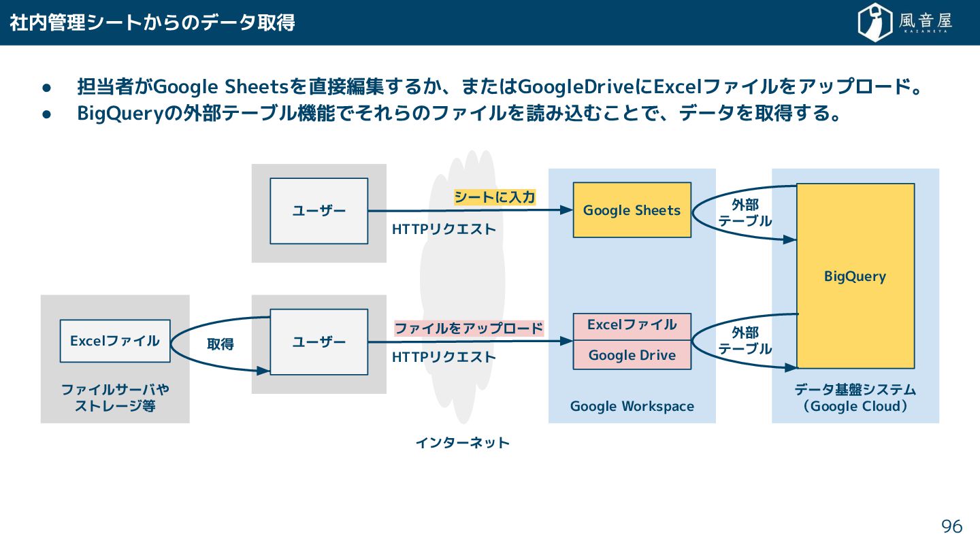This screenshot has width=980, height=551.
Task: Click the bullet line starting with 担当者がGoogle Sheets
Action: pos(499,87)
